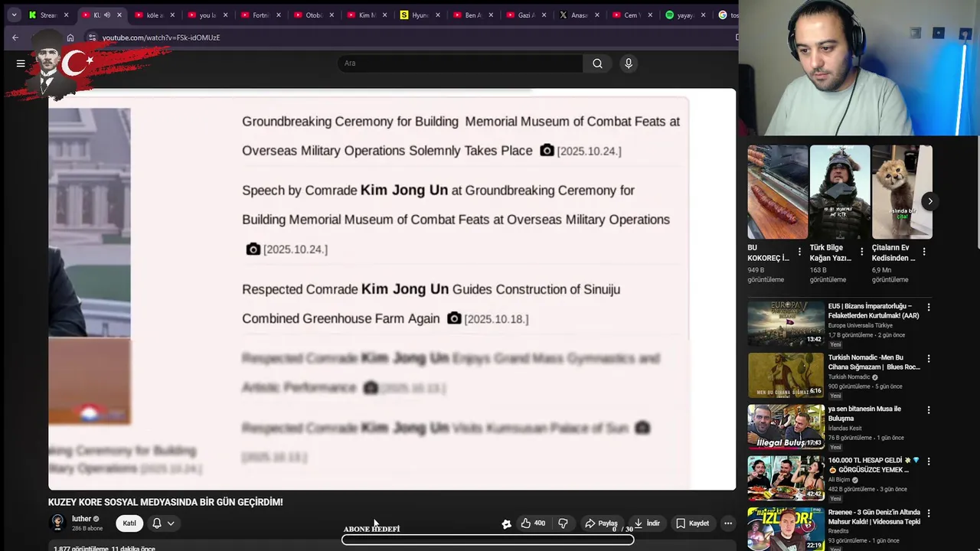Open options menu for Türk Bilge Kağan short

[x=862, y=252]
